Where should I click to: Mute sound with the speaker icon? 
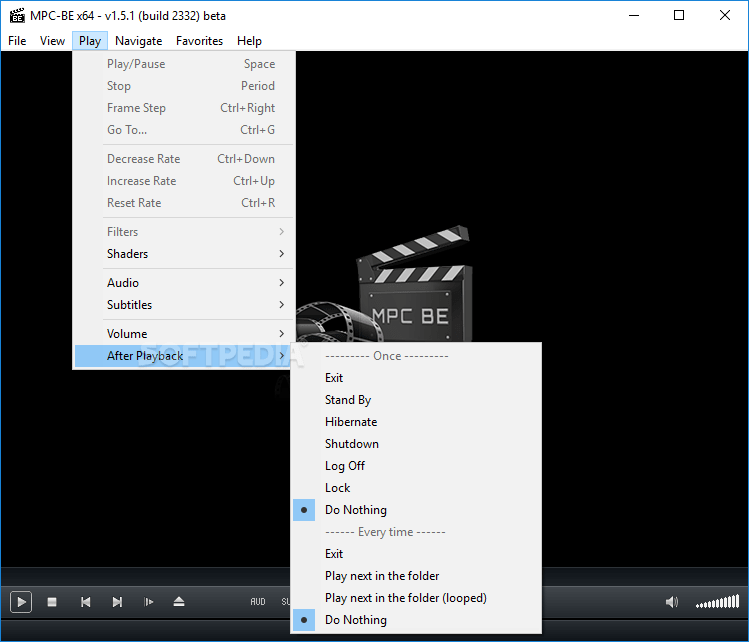(672, 602)
